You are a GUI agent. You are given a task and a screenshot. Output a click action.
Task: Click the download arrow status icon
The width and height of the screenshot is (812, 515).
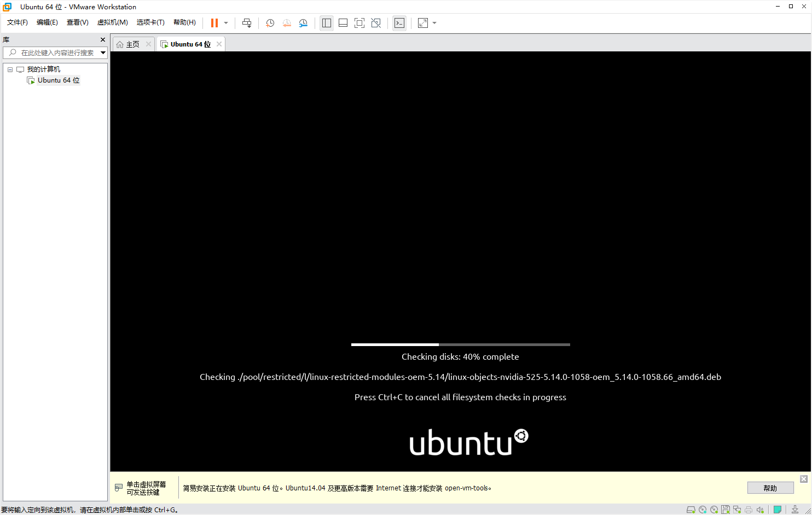click(795, 510)
